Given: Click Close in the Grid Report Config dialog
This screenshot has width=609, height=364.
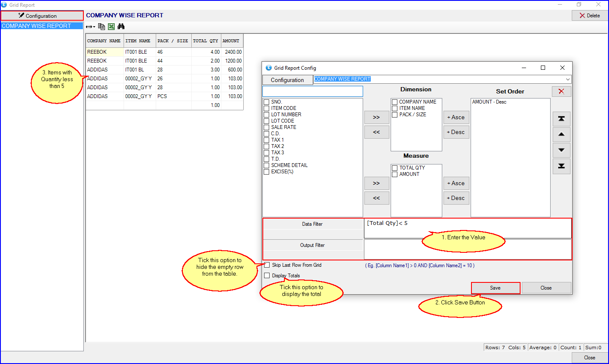Looking at the screenshot, I should click(546, 288).
